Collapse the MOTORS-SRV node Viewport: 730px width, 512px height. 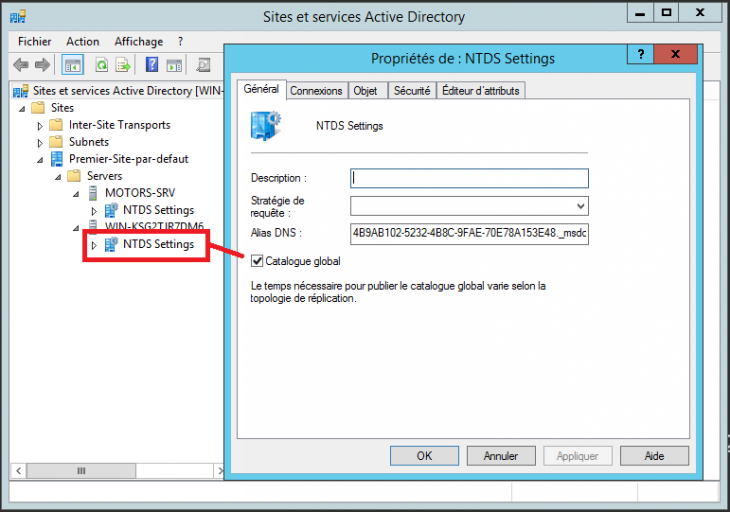[x=76, y=194]
